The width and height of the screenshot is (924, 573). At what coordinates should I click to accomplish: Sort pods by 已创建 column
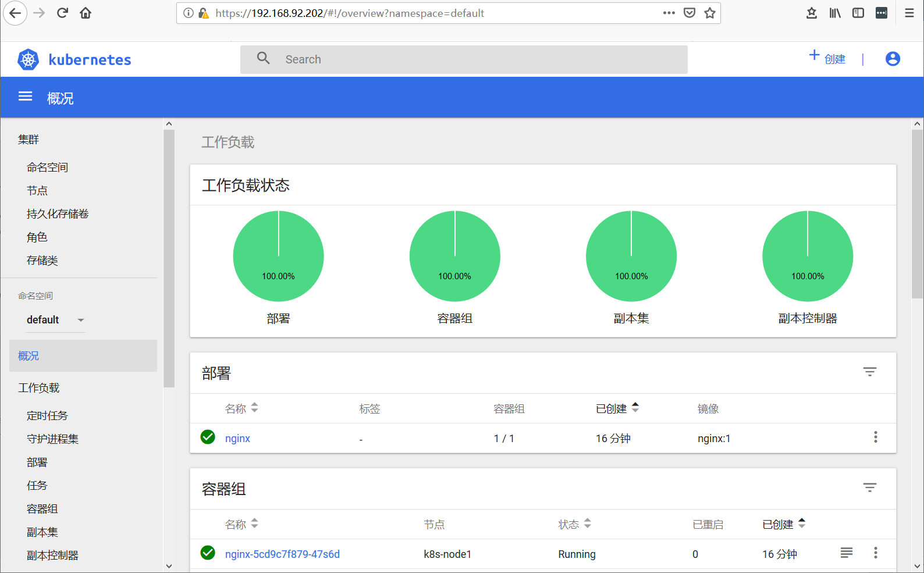tap(784, 524)
